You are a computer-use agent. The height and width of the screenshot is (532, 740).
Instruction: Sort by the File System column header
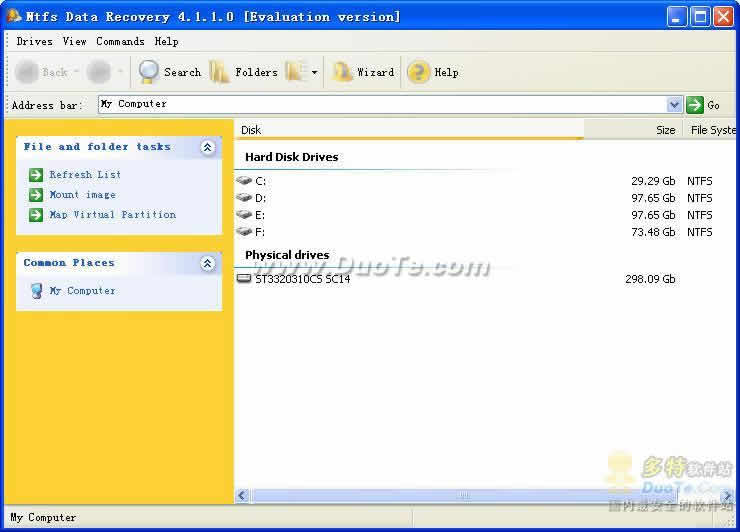712,130
